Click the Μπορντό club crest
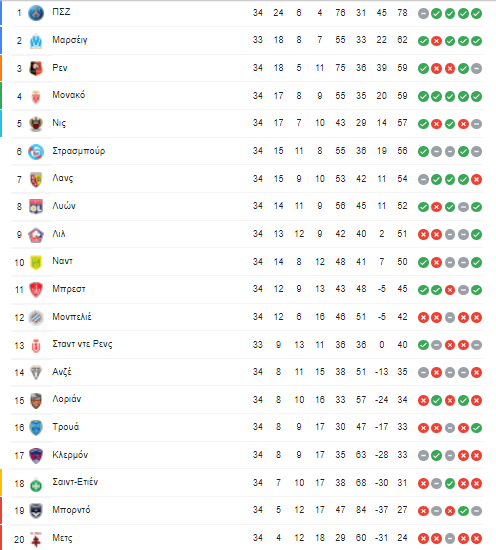Viewport: 496px width, 550px height. (x=36, y=511)
